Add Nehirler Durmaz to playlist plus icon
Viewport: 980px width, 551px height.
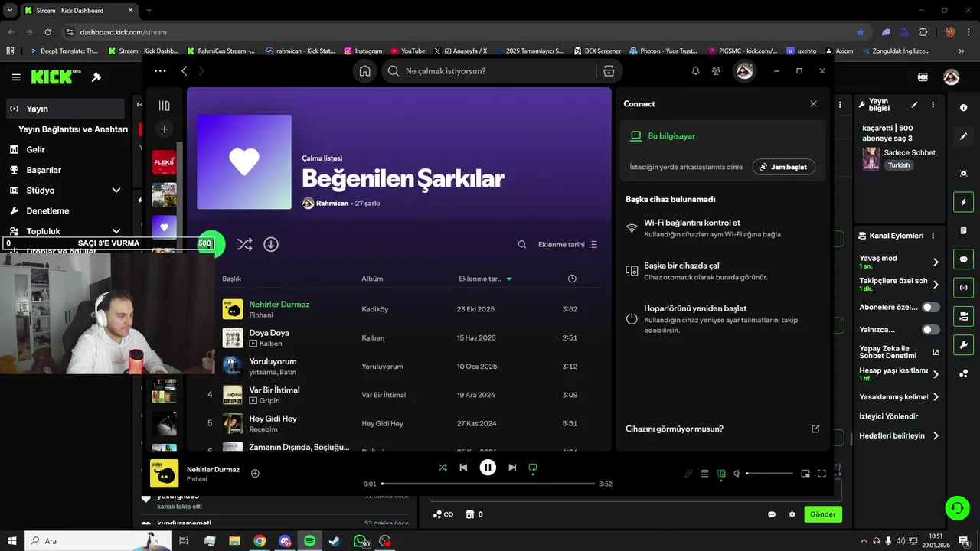(x=255, y=473)
